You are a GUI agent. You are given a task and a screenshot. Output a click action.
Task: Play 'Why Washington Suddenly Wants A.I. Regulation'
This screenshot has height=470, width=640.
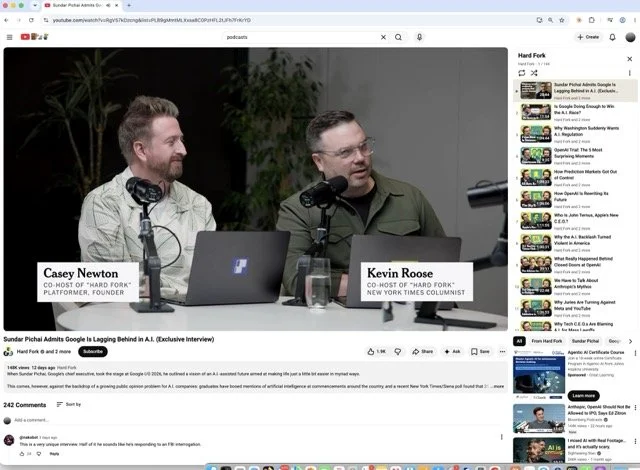tap(576, 134)
